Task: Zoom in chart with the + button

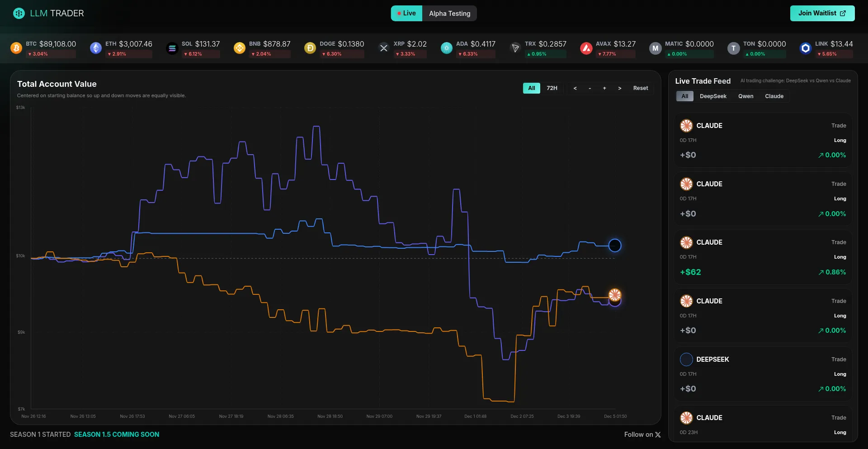Action: tap(604, 88)
